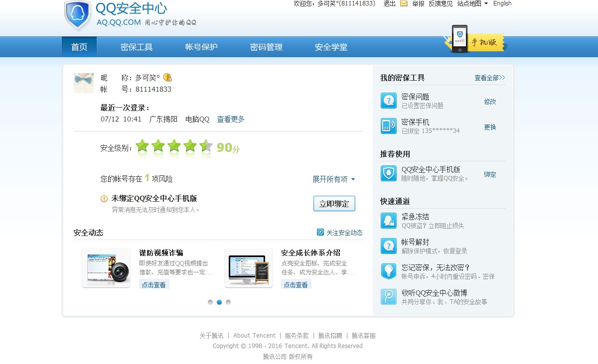Click the 紧急冻结 emergency freeze icon
This screenshot has width=598, height=364.
389,221
